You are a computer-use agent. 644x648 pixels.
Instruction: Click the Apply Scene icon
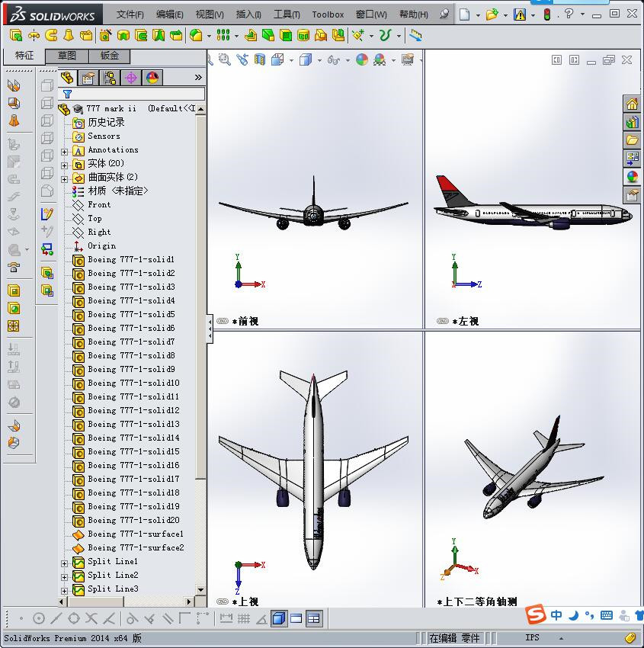pyautogui.click(x=380, y=60)
